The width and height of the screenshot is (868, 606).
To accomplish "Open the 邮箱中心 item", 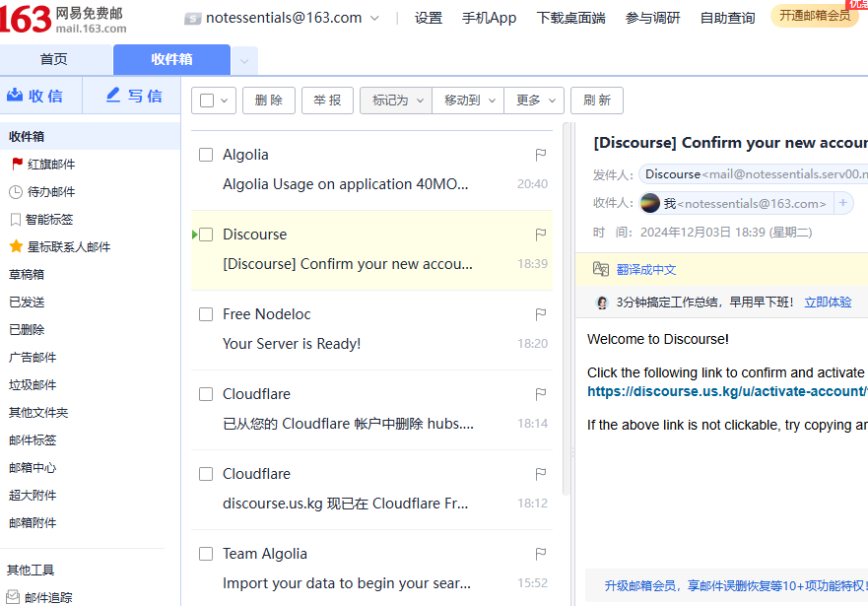I will [x=33, y=468].
